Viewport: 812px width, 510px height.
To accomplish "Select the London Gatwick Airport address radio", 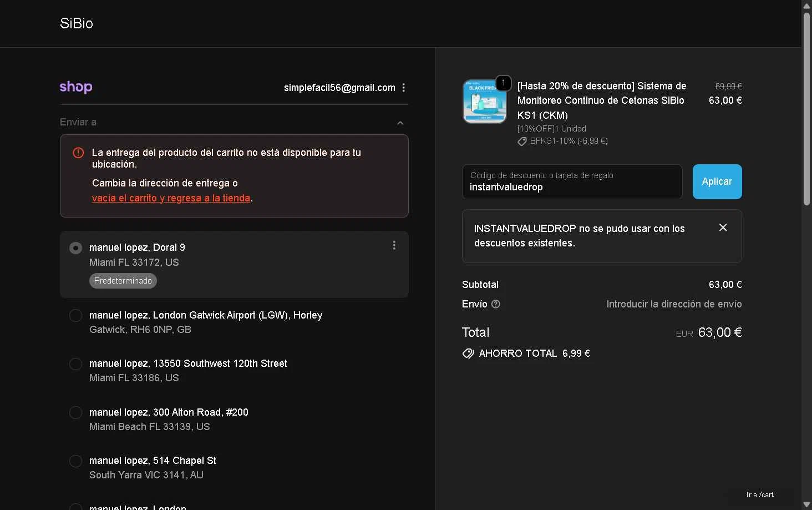I will (75, 315).
